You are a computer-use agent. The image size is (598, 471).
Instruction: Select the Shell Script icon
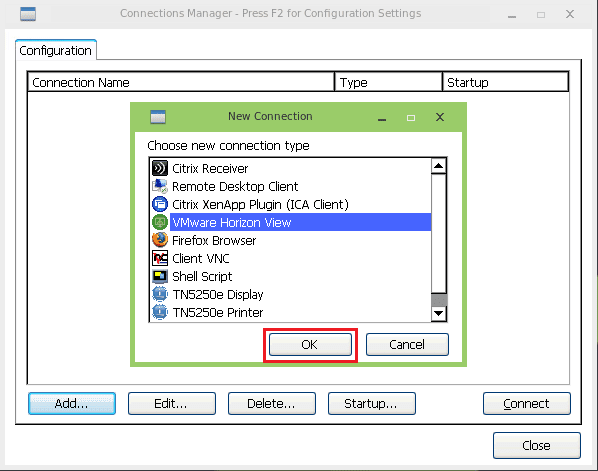[160, 276]
